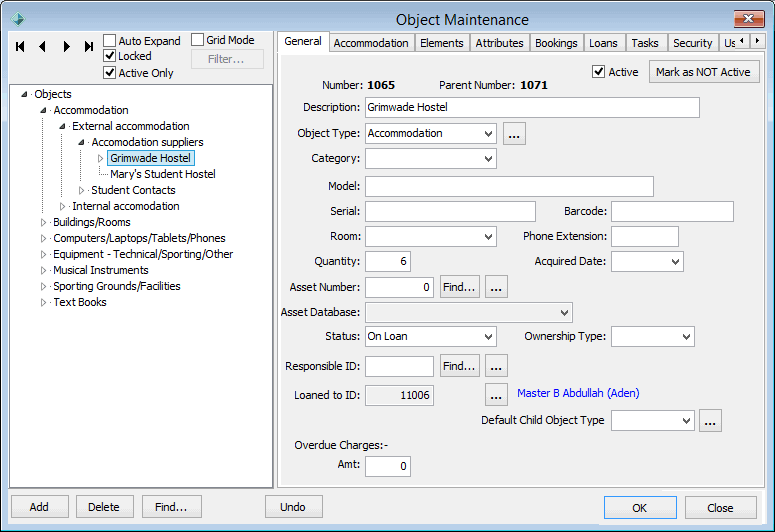This screenshot has height=532, width=775.
Task: Select Mary's Student Hostel in tree
Action: point(163,174)
